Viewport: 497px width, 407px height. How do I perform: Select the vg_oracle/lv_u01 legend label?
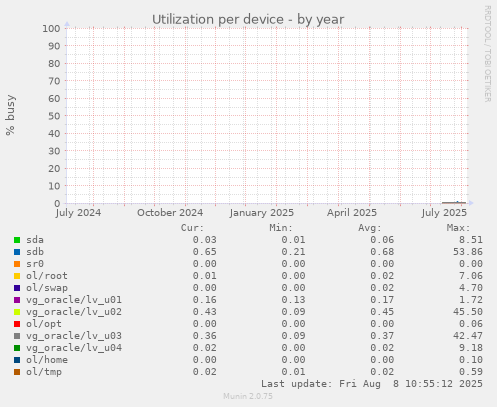point(74,300)
